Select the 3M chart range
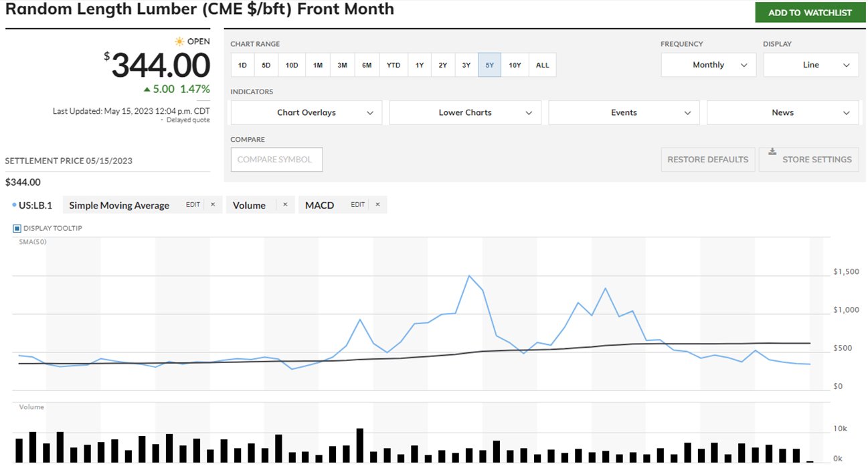 pyautogui.click(x=342, y=65)
